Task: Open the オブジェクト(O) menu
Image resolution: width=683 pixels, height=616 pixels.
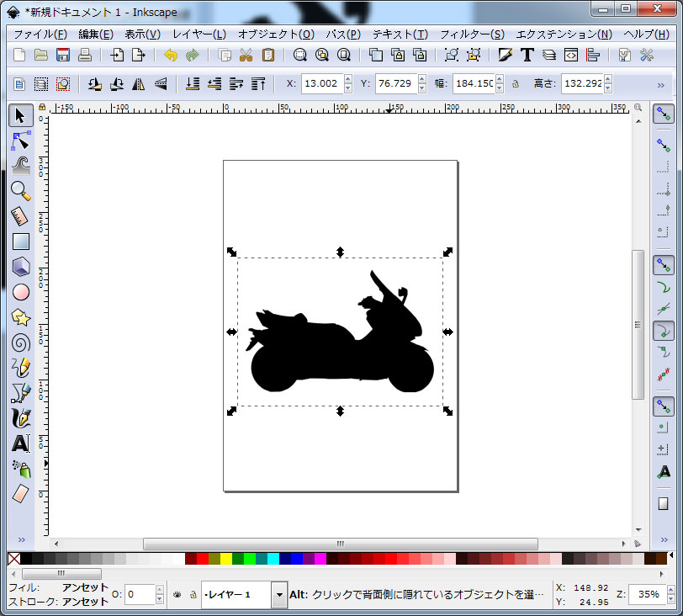Action: click(275, 35)
